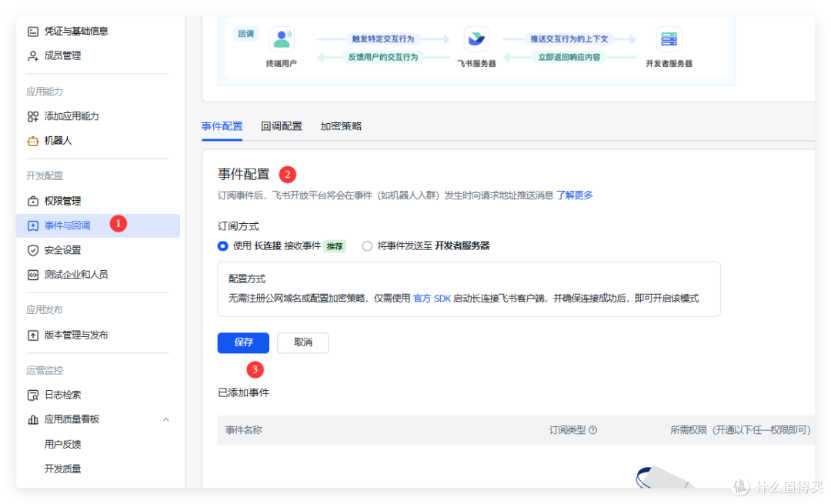Select 将事件发送至开发者服务器 radio option
The width and height of the screenshot is (831, 504).
[x=367, y=246]
